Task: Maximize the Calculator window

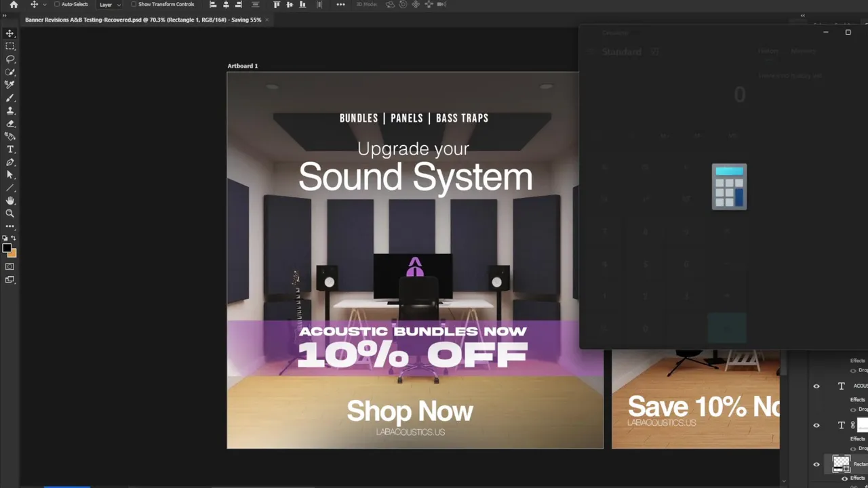Action: click(848, 32)
